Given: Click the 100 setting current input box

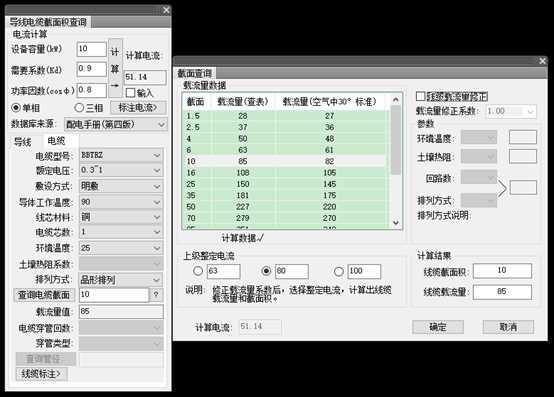Looking at the screenshot, I should [364, 271].
